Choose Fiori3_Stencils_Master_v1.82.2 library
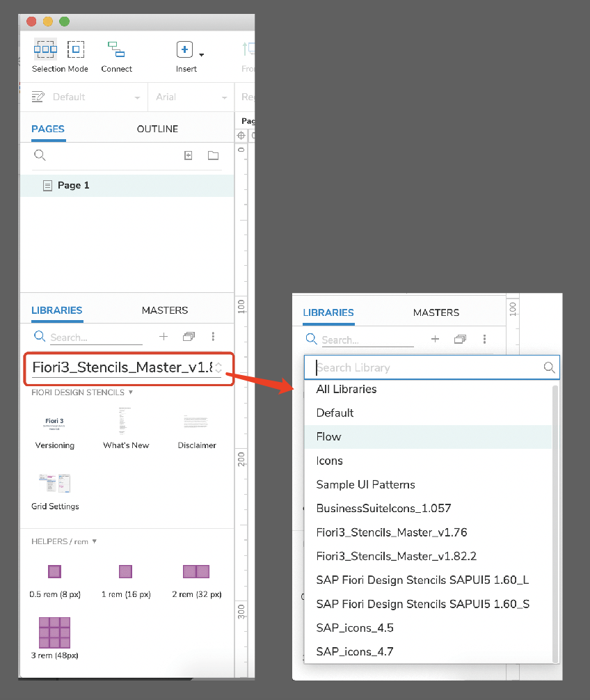The height and width of the screenshot is (700, 590). coord(428,556)
